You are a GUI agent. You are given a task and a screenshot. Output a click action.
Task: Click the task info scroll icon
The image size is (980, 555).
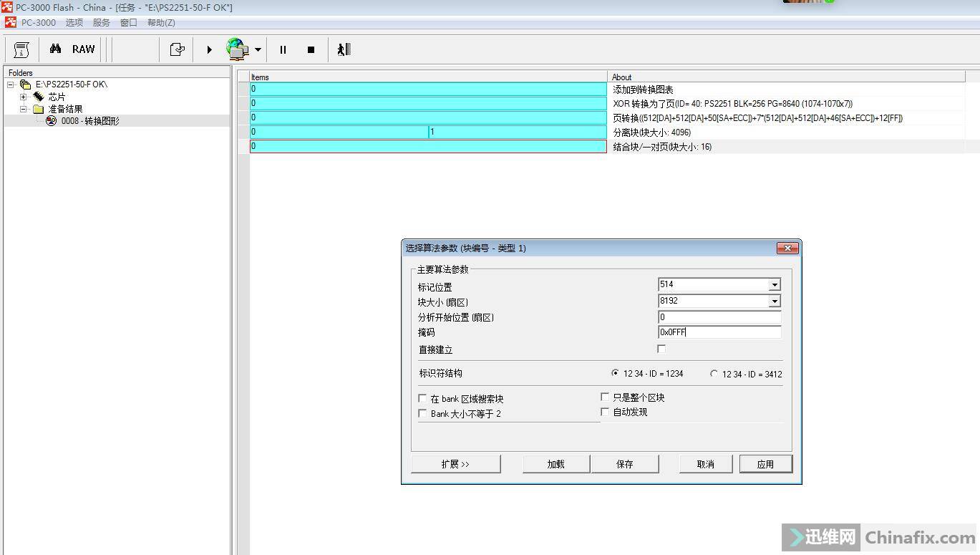click(21, 49)
